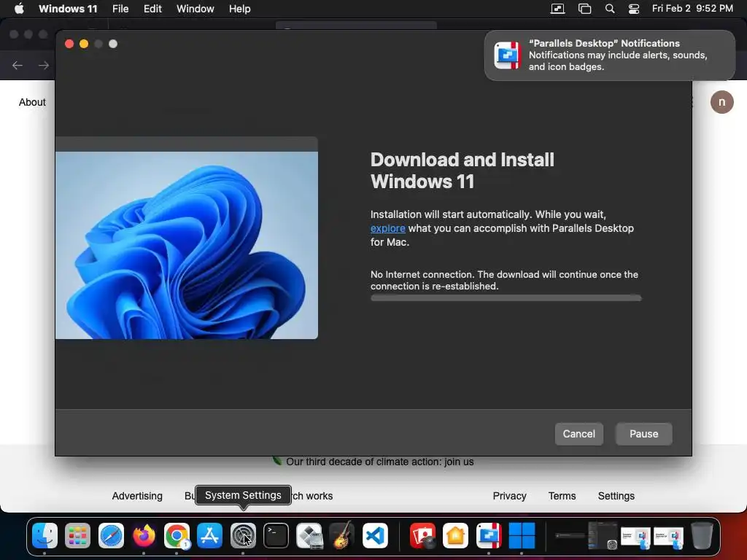Open the Apple menu
Screen dimensions: 747x560
pos(19,9)
